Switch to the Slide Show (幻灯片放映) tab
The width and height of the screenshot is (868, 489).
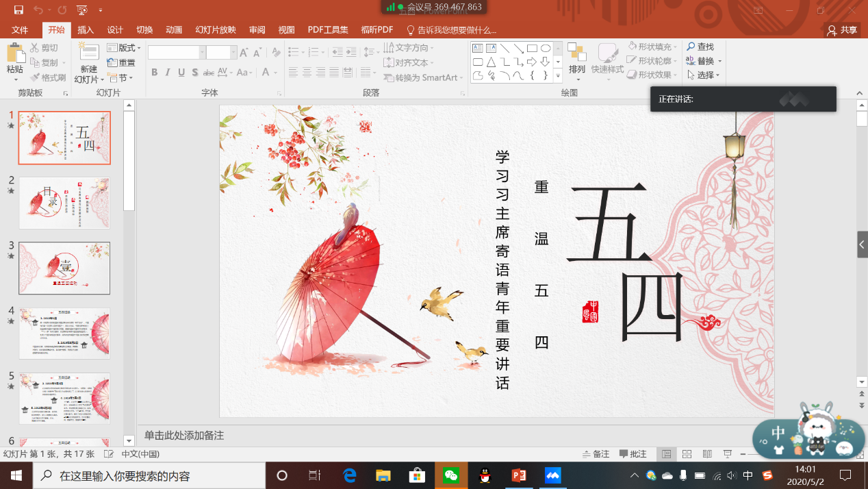point(216,30)
